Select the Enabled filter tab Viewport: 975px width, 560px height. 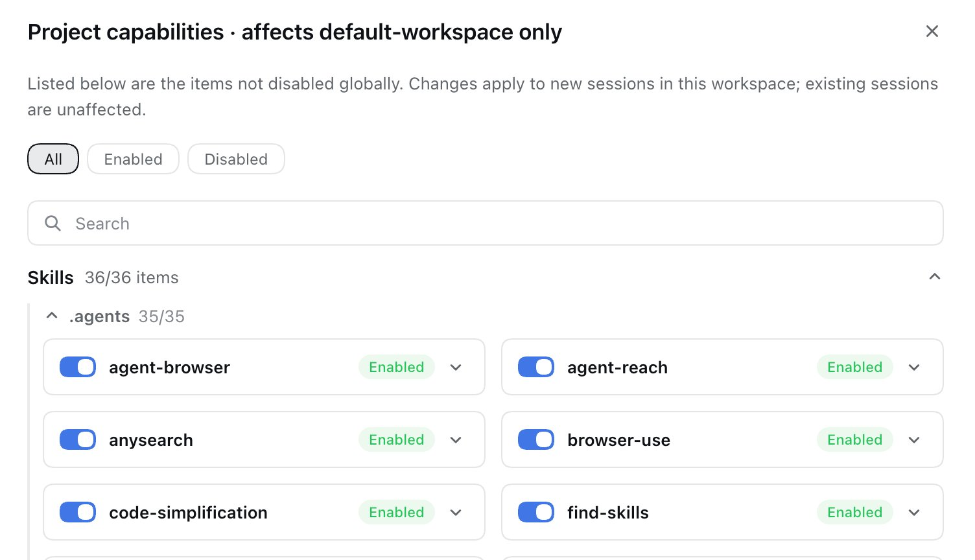(x=133, y=159)
